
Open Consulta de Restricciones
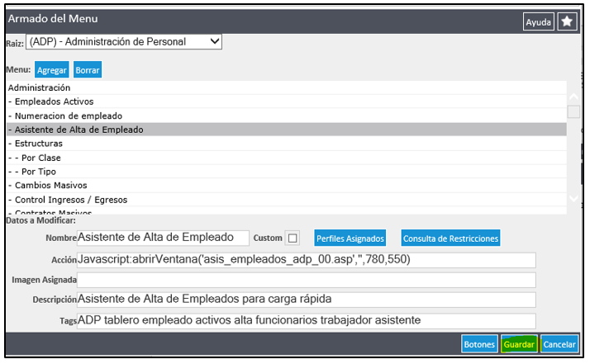coord(450,239)
